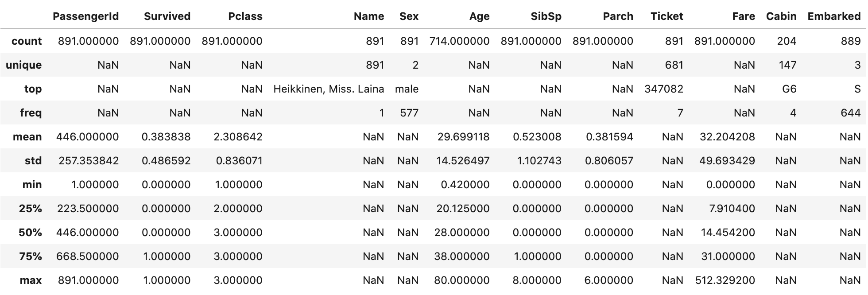Select the Survived column header
The height and width of the screenshot is (295, 868).
pos(167,16)
